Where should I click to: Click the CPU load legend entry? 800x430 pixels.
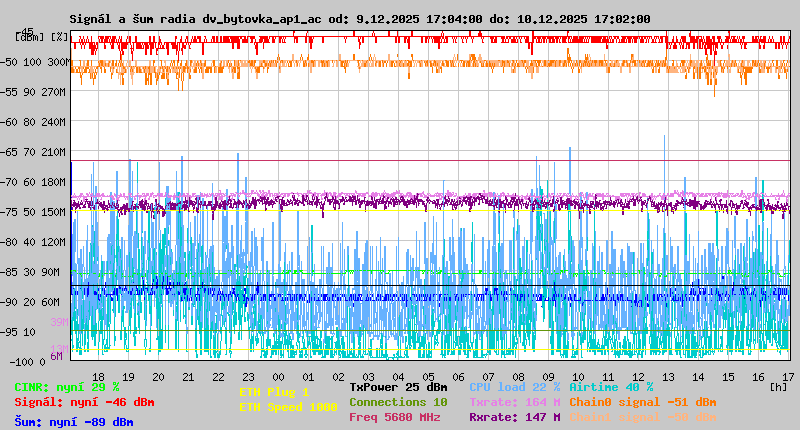tap(514, 387)
